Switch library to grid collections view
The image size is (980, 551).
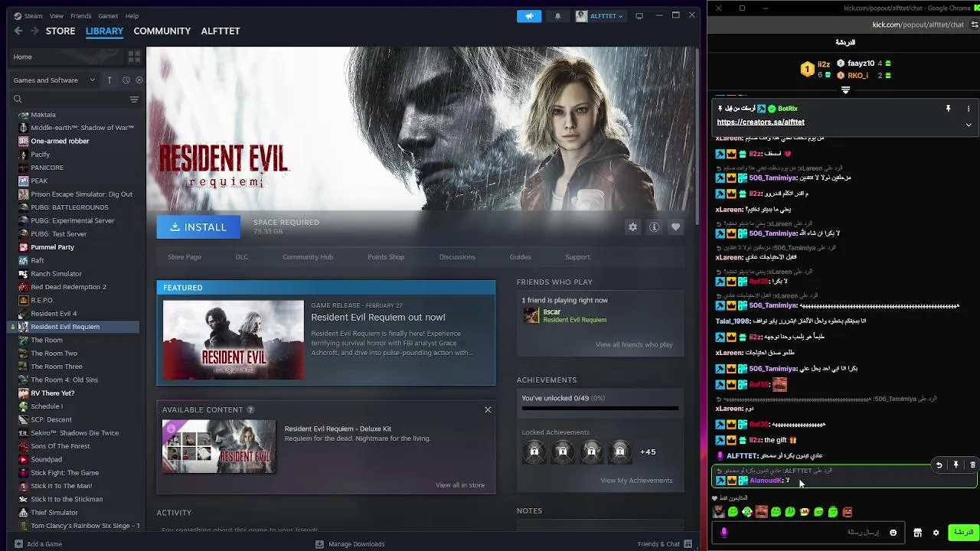[x=134, y=57]
